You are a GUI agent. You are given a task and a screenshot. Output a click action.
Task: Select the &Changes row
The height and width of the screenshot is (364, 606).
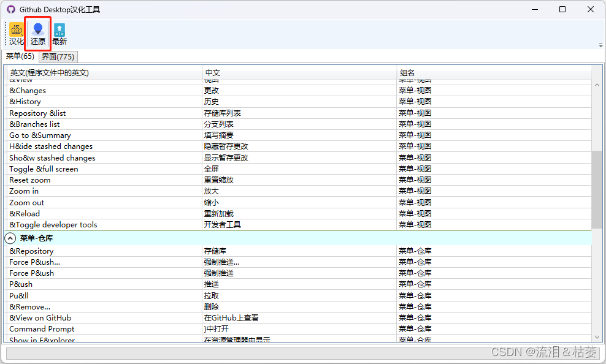(x=299, y=90)
